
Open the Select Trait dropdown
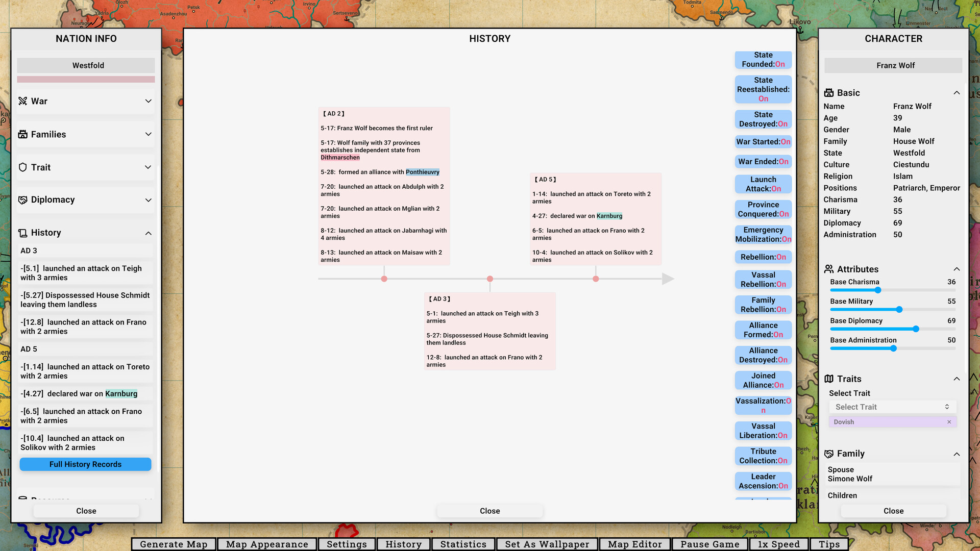click(892, 407)
